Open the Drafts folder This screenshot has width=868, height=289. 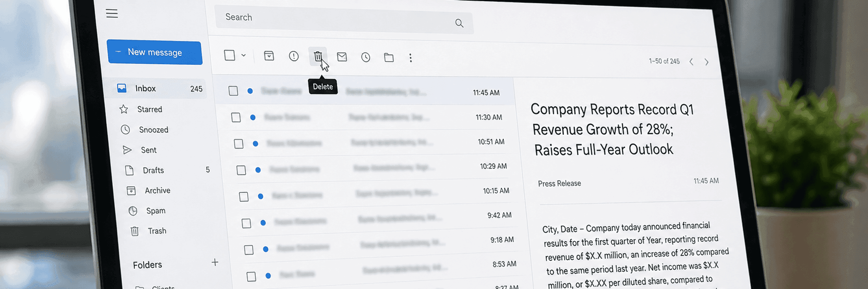coord(153,170)
